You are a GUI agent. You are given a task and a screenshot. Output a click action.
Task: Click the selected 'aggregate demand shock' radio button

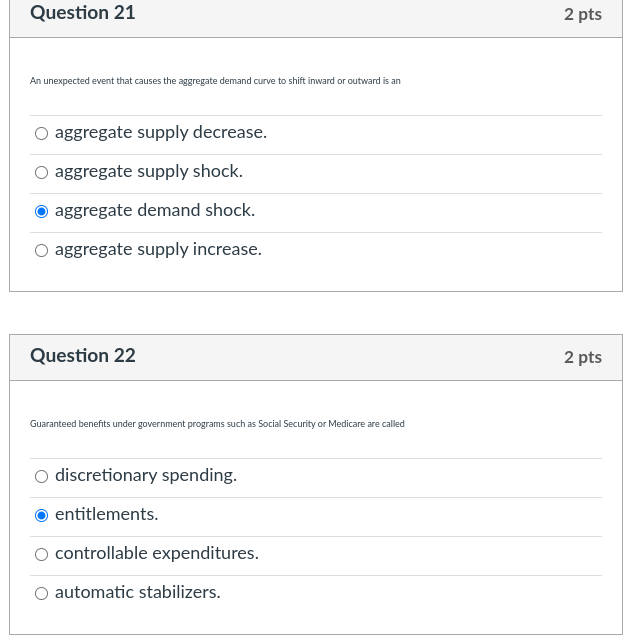coord(41,212)
